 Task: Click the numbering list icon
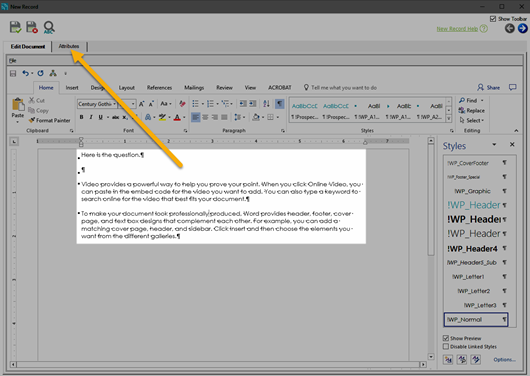(x=210, y=103)
